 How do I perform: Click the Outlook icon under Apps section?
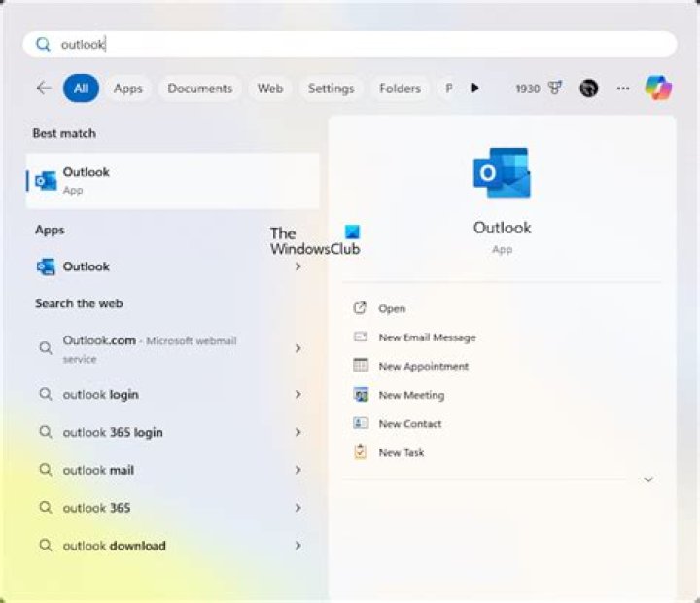coord(46,266)
